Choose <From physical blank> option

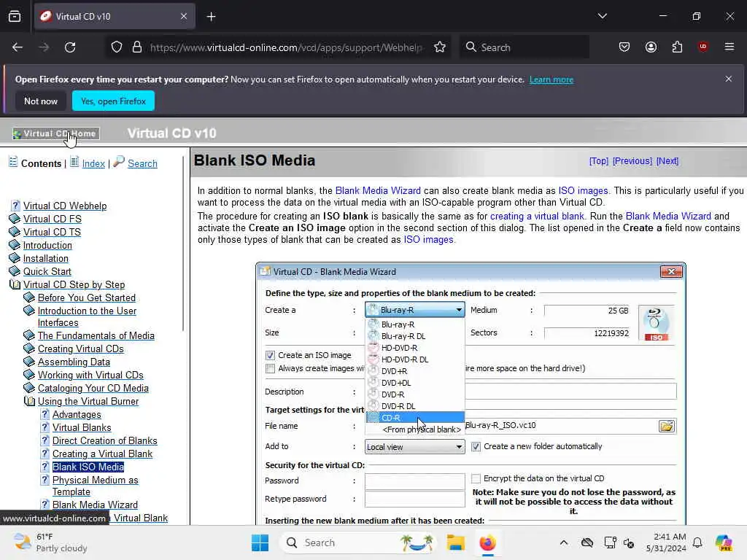415,429
